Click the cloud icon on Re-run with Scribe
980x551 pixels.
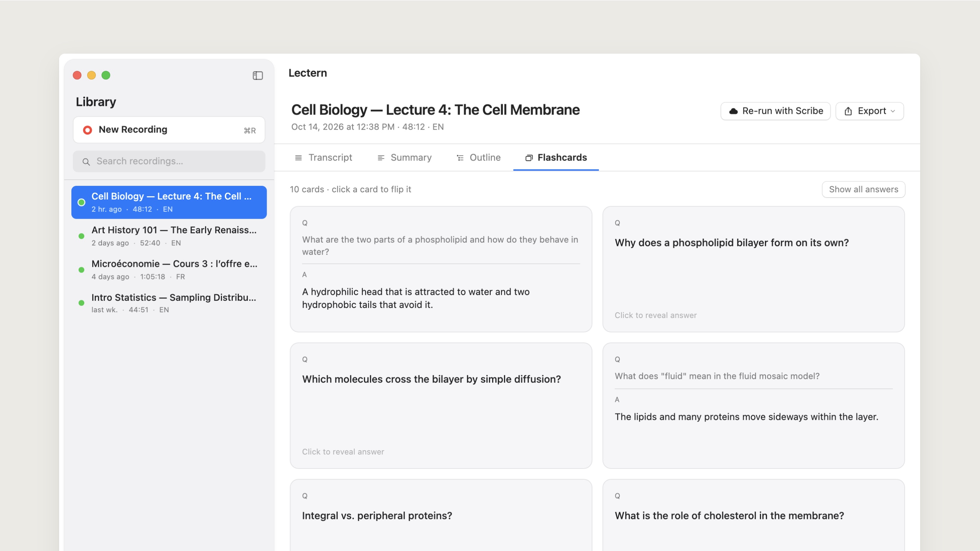(733, 111)
